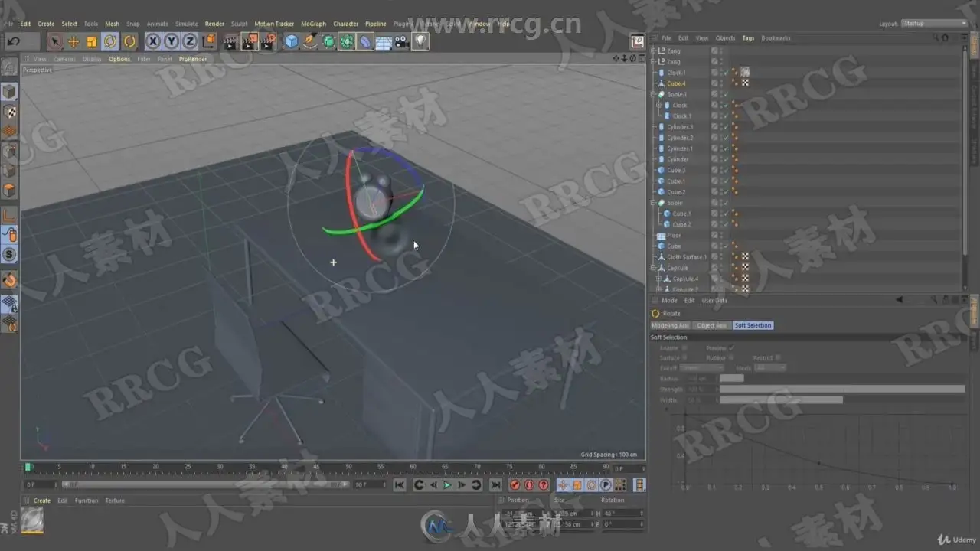The image size is (980, 551).
Task: Open the spline pen tool icon
Action: point(310,41)
